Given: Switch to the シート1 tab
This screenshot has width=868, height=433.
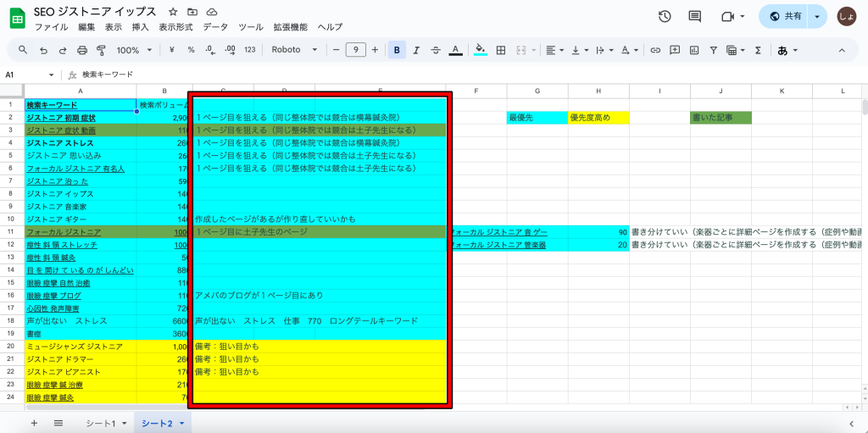Looking at the screenshot, I should pos(106,423).
